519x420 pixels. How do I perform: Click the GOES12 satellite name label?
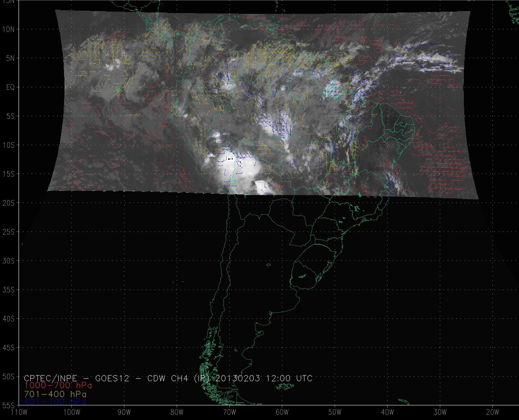[x=112, y=378]
